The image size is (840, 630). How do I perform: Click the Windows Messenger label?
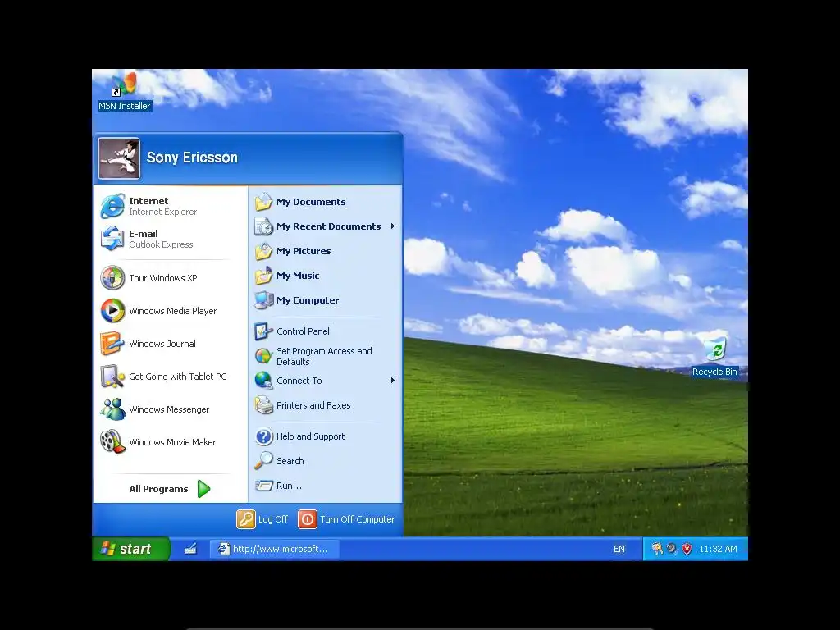pyautogui.click(x=169, y=409)
